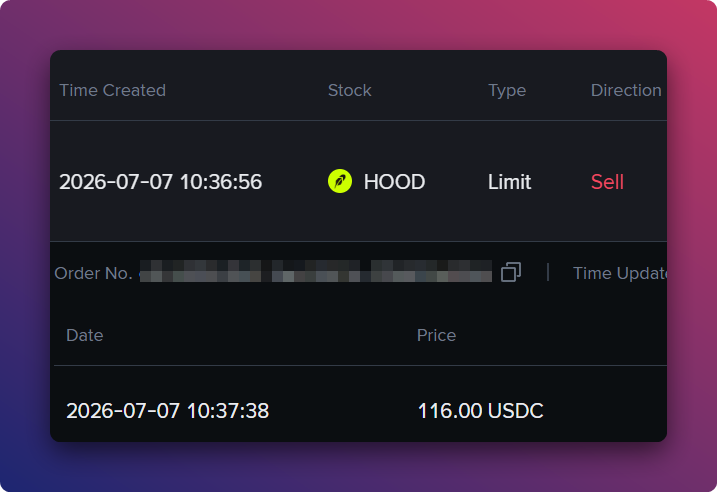This screenshot has height=492, width=717.
Task: Click the Direction column header
Action: point(626,90)
